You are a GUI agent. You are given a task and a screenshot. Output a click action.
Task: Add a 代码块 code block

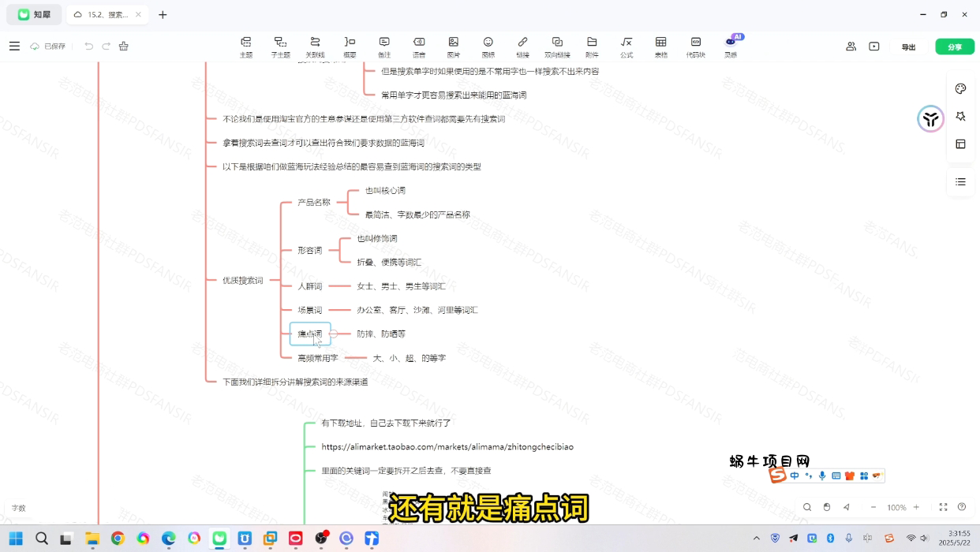695,47
